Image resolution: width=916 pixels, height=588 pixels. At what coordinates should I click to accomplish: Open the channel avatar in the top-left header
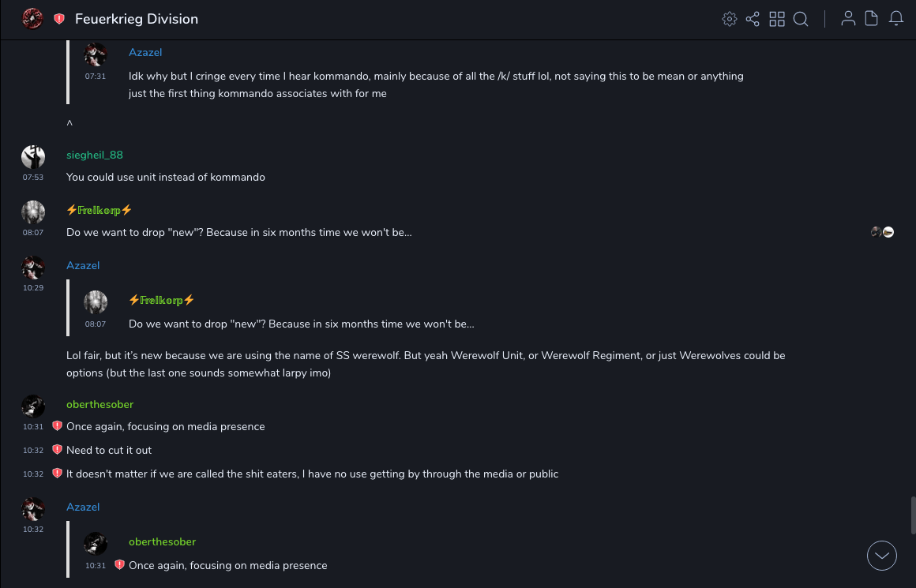point(32,19)
